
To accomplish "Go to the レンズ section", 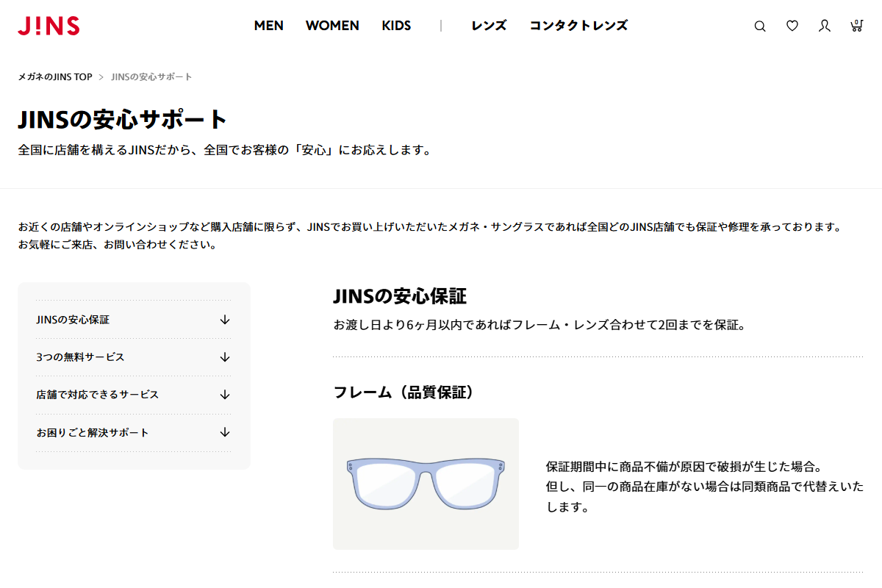I will pyautogui.click(x=489, y=26).
